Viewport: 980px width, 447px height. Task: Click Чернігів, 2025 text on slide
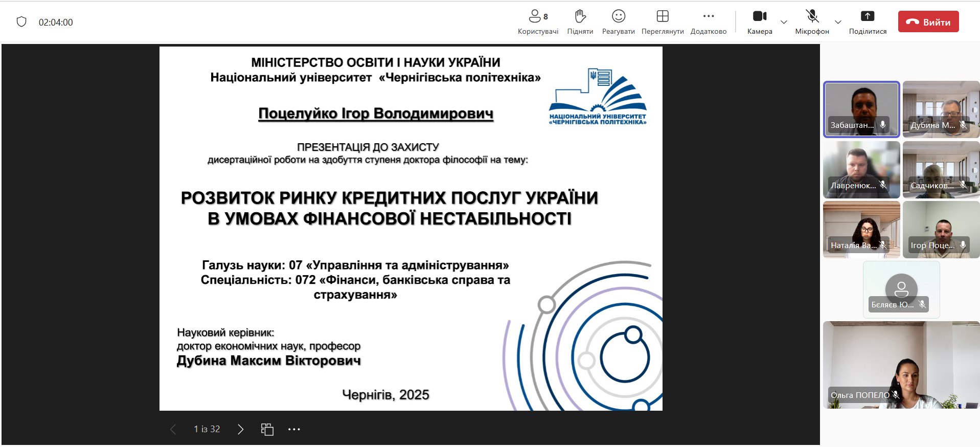point(385,395)
